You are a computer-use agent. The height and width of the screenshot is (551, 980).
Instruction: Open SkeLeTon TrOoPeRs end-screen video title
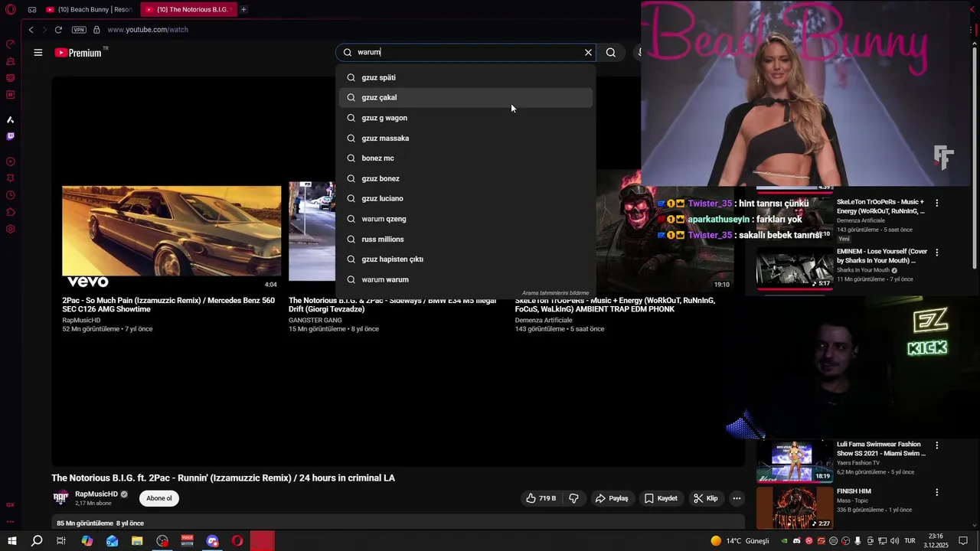[615, 305]
